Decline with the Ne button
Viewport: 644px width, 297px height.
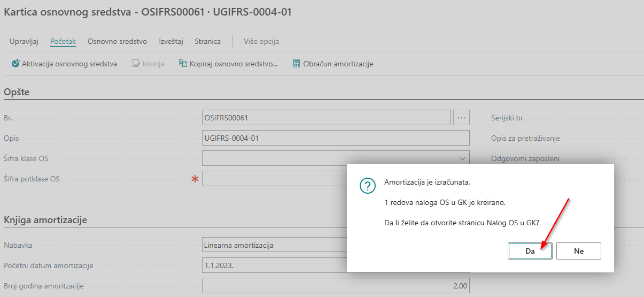point(579,251)
